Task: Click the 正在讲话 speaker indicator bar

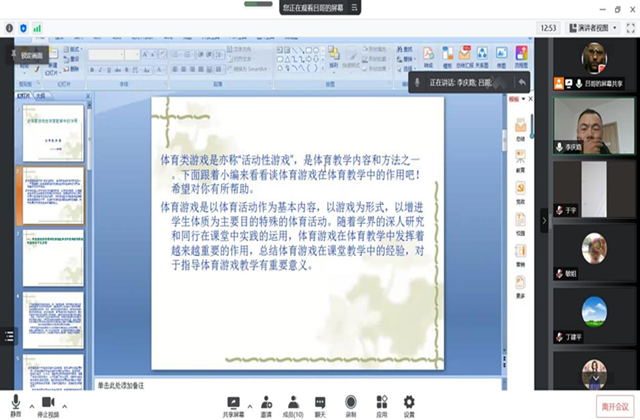Action: pos(468,81)
